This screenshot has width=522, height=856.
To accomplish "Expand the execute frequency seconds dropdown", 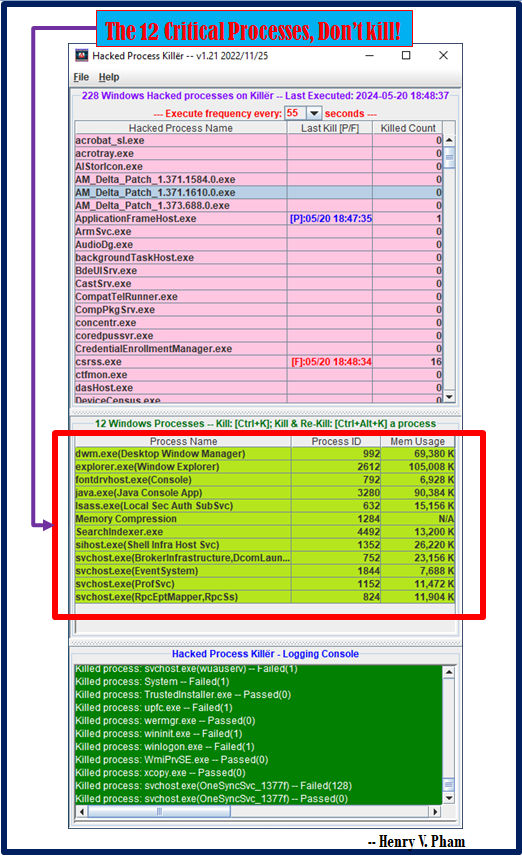I will click(314, 113).
